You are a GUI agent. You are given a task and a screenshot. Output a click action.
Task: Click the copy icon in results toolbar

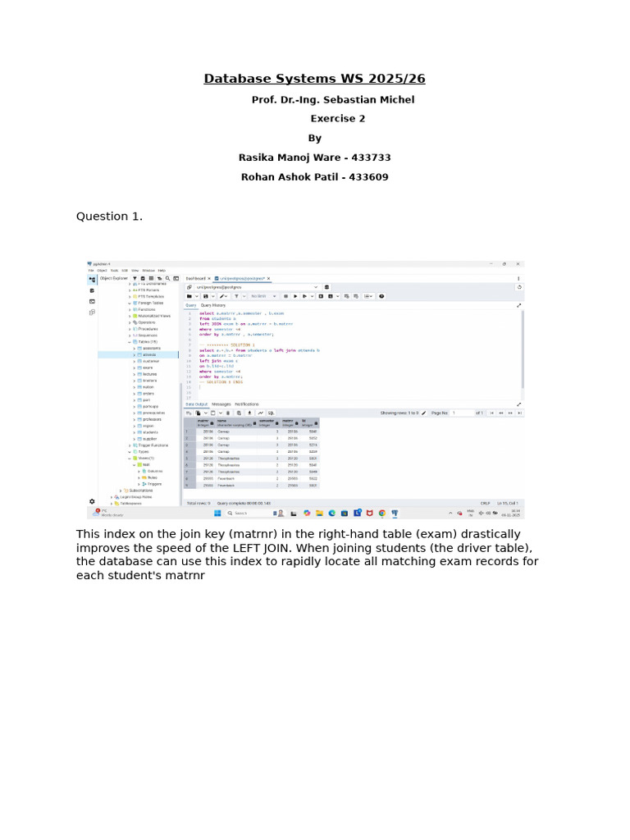click(x=198, y=413)
